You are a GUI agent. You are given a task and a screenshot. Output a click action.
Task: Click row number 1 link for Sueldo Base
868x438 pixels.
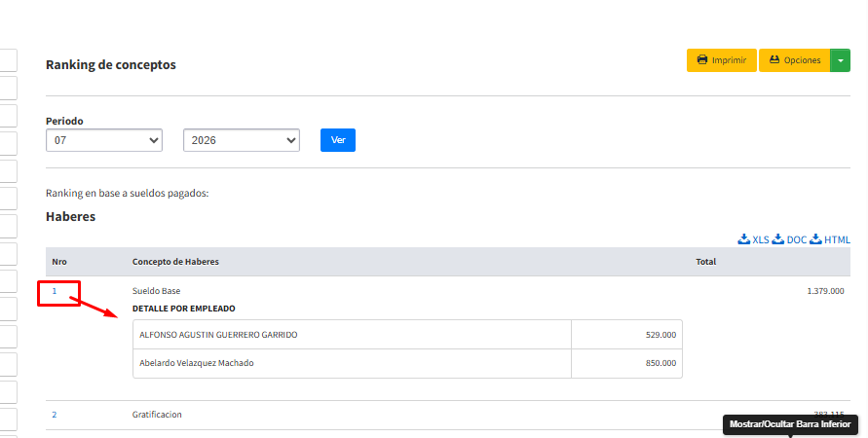point(55,291)
